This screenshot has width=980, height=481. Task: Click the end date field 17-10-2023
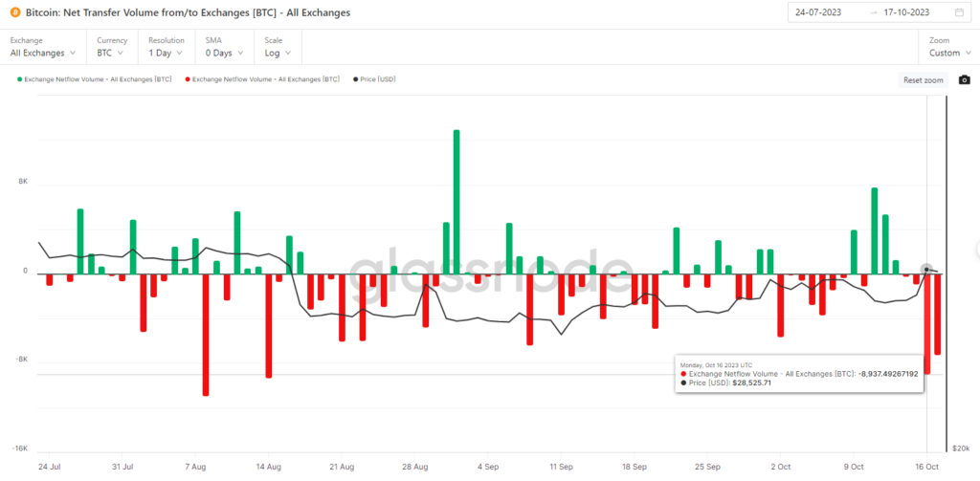(x=906, y=11)
